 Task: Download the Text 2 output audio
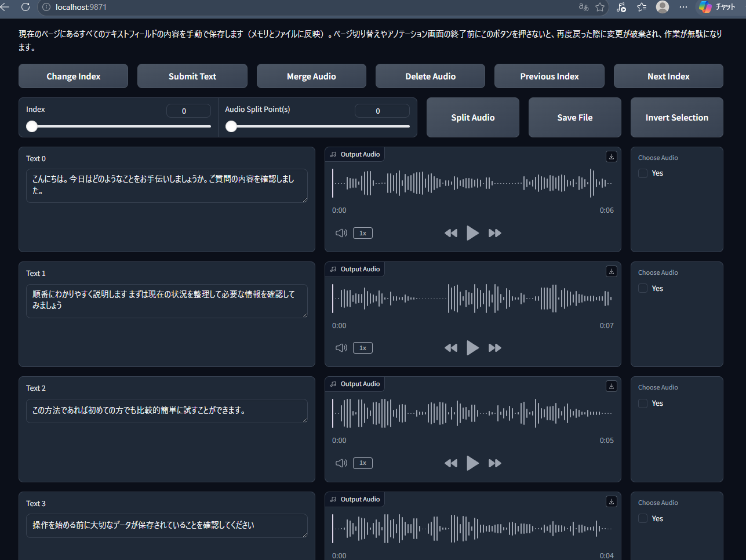point(612,386)
